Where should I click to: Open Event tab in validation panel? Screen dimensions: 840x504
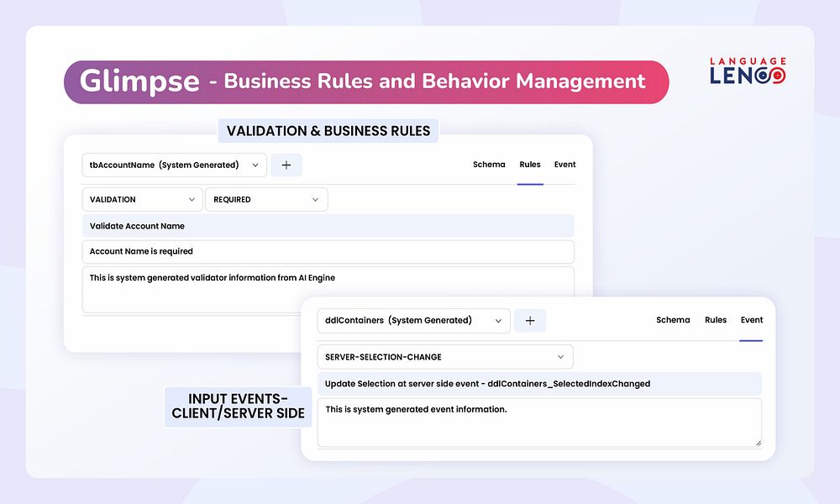564,165
